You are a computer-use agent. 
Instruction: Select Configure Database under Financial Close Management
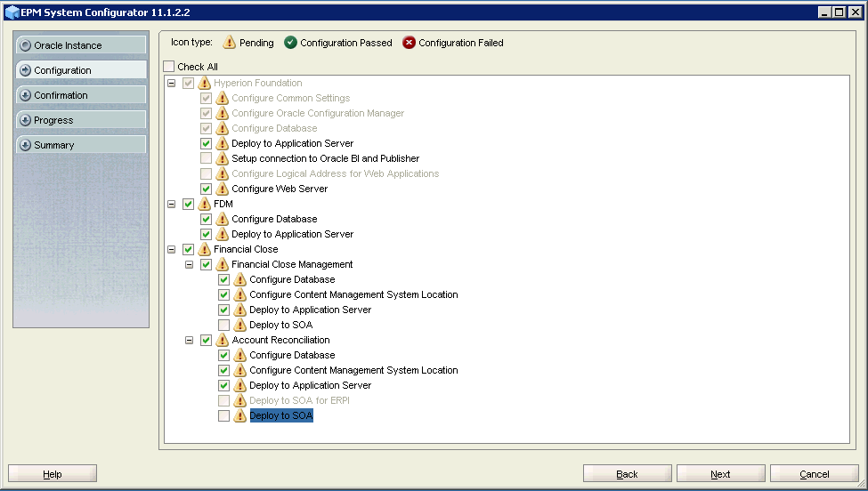292,279
